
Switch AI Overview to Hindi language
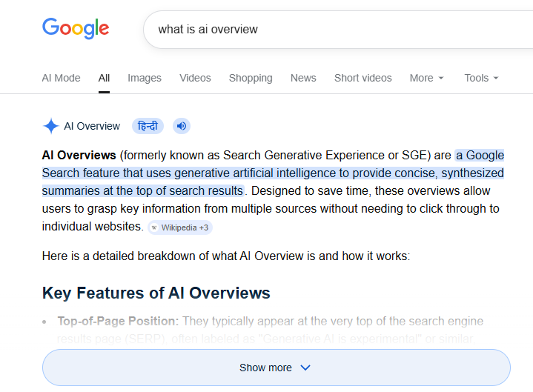tap(148, 126)
